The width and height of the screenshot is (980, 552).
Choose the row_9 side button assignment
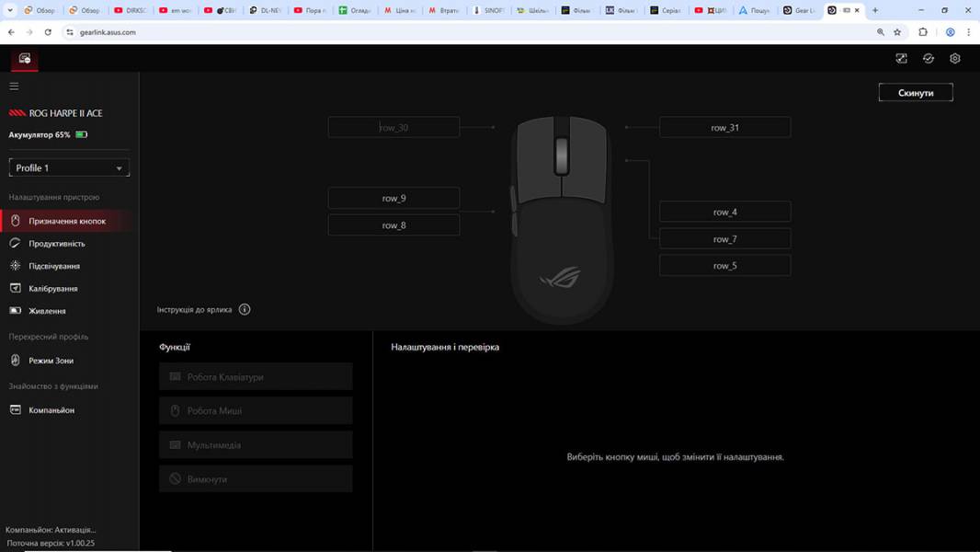click(x=393, y=199)
